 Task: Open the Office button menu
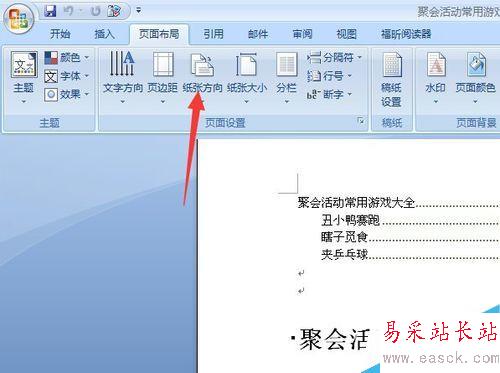pyautogui.click(x=19, y=19)
